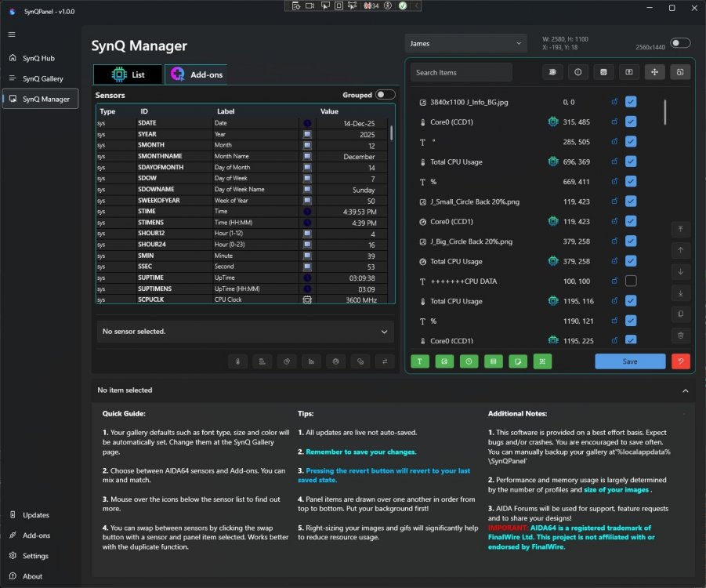The height and width of the screenshot is (588, 706).
Task: Expand the No sensor selected dropdown
Action: (384, 332)
